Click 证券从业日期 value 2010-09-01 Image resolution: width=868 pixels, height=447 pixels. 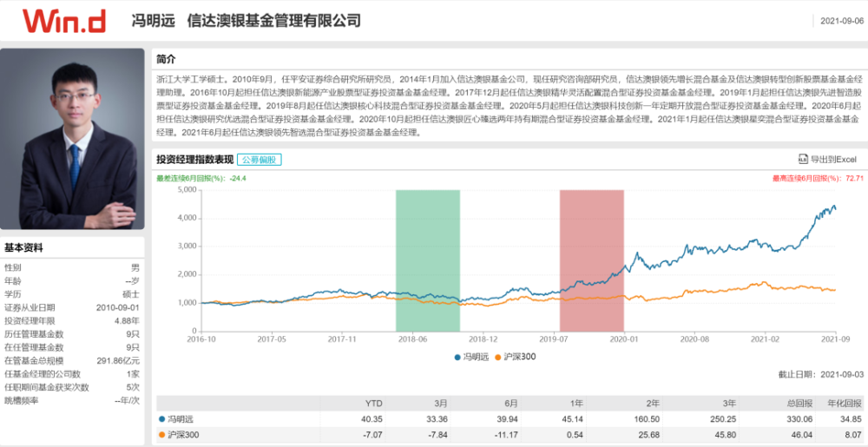118,307
